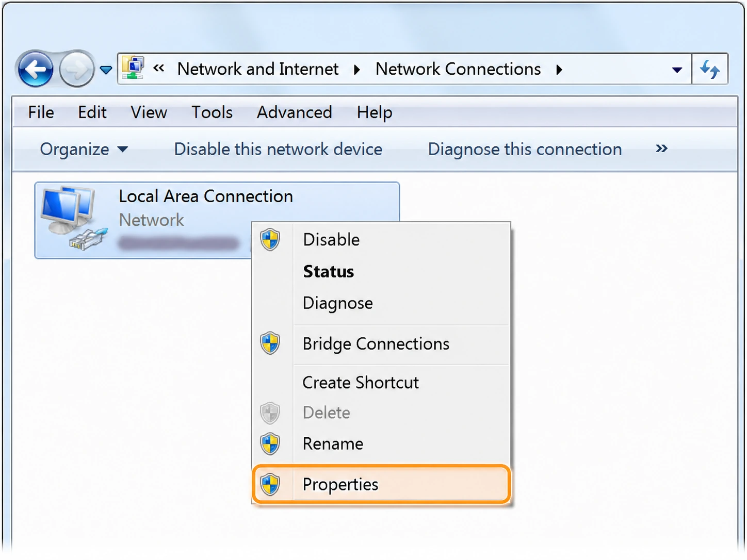Screen dimensions: 747x560
Task: Open the Help menu
Action: 375,112
